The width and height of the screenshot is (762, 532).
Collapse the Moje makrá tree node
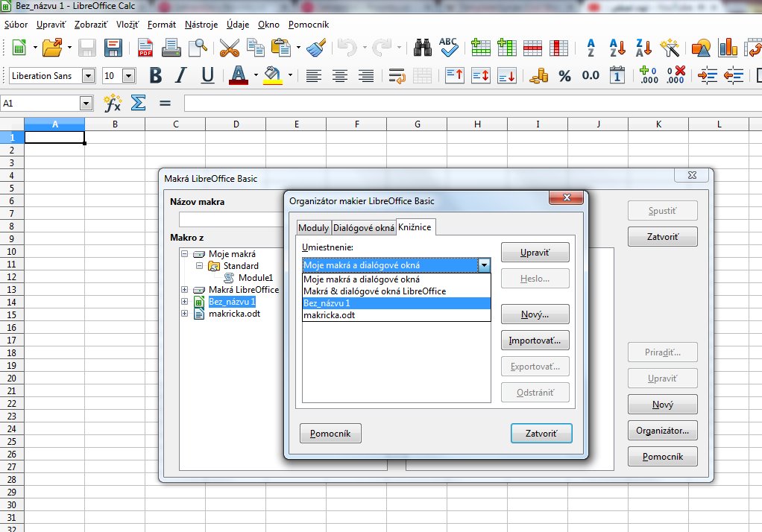click(185, 253)
